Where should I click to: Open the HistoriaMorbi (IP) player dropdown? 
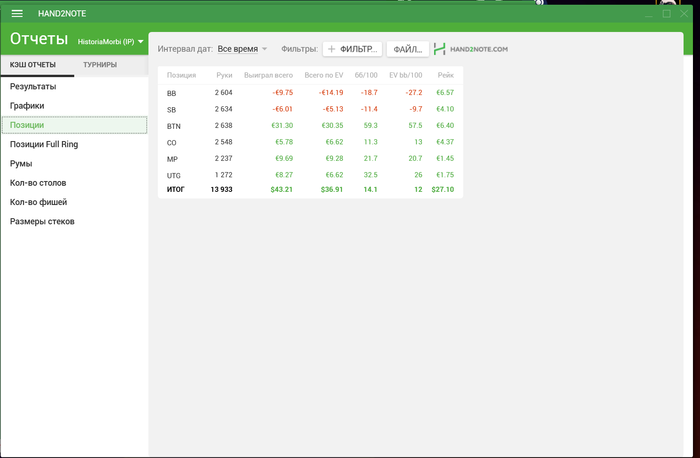[x=110, y=42]
